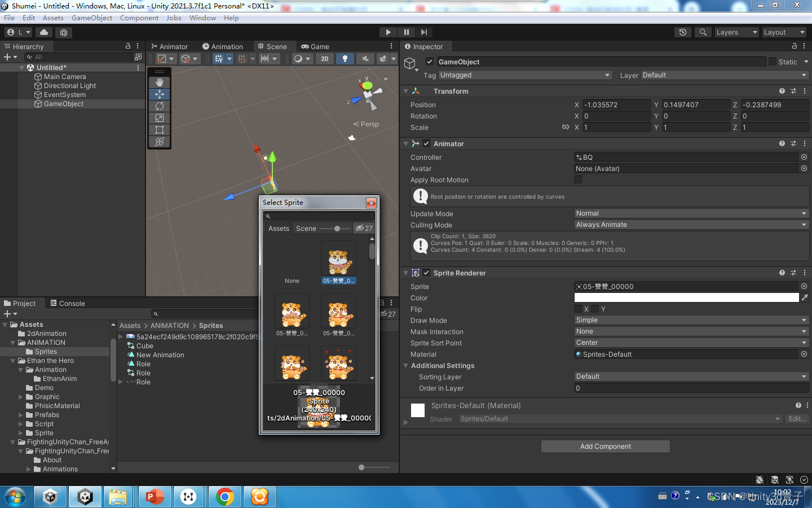Viewport: 812px width, 508px height.
Task: Open the cloud services icon
Action: tap(44, 32)
